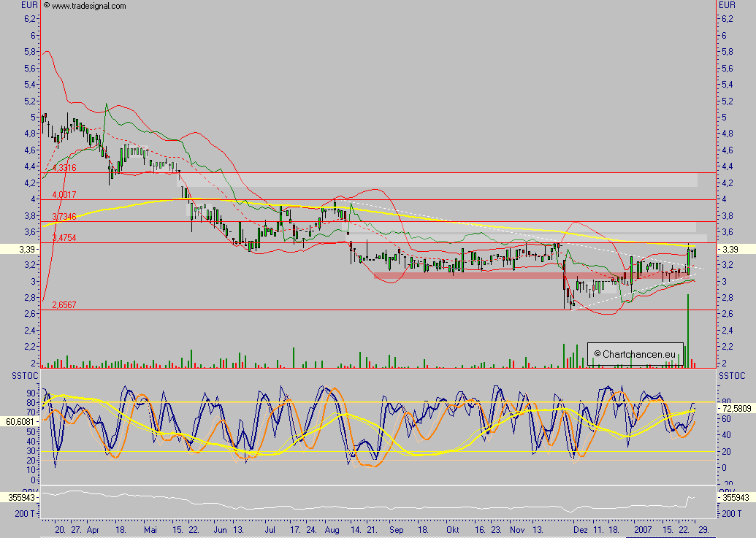This screenshot has width=756, height=538.
Task: Click the Dez month label on date axis
Action: [x=581, y=530]
